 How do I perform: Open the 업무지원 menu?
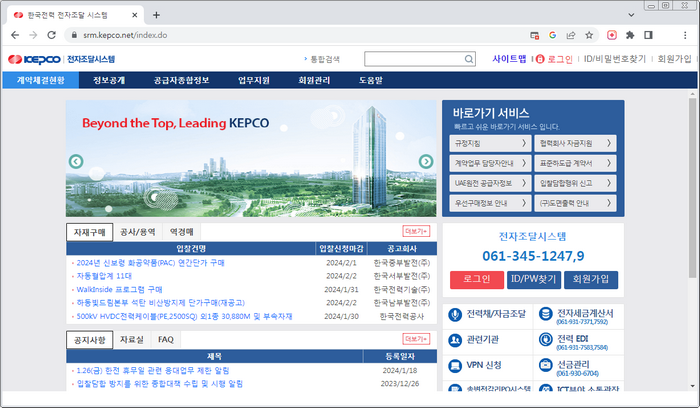pos(254,80)
